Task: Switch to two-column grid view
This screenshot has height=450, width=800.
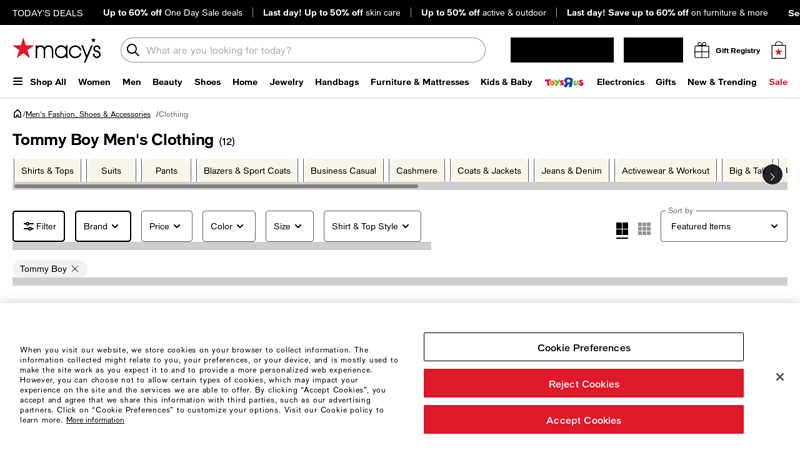Action: coord(622,229)
